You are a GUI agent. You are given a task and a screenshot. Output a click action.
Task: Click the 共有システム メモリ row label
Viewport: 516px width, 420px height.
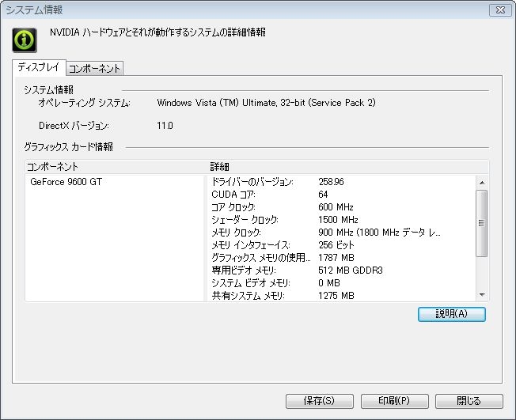point(249,296)
